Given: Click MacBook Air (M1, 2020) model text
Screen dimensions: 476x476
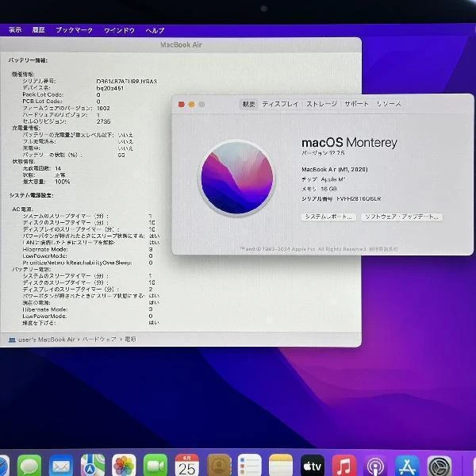Looking at the screenshot, I should click(335, 170).
